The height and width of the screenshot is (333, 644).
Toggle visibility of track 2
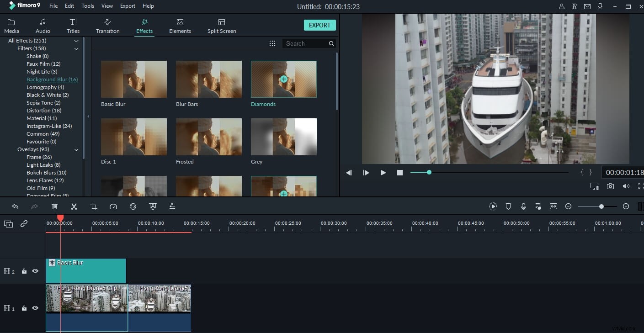point(35,271)
